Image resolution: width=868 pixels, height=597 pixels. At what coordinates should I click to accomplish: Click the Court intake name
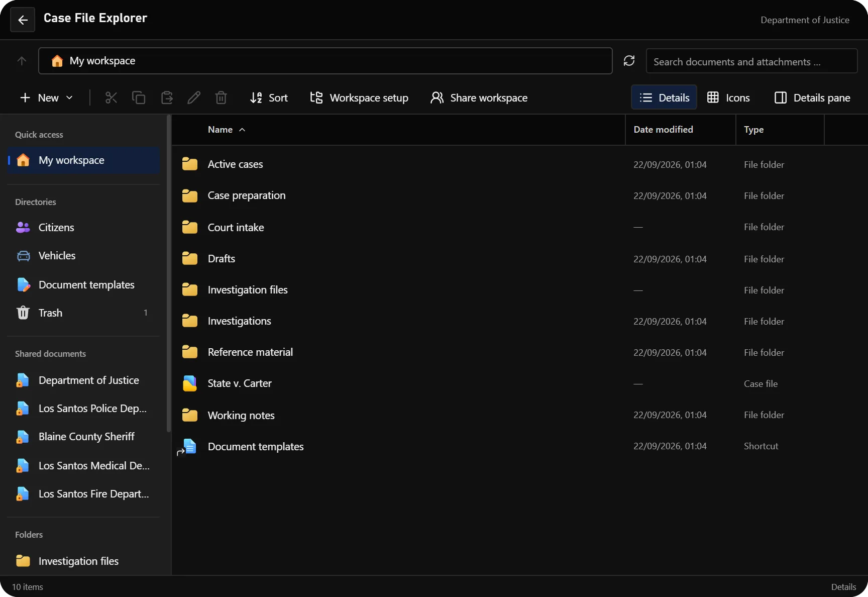tap(236, 228)
